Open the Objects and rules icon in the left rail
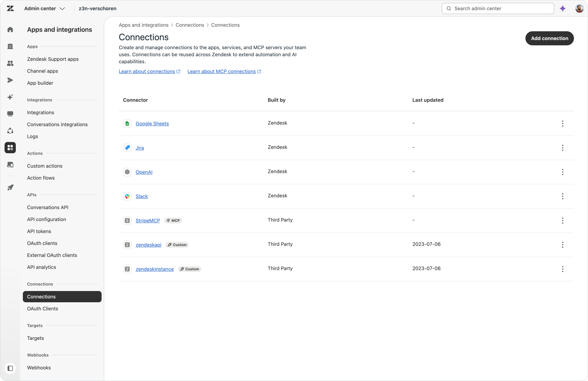 click(10, 131)
